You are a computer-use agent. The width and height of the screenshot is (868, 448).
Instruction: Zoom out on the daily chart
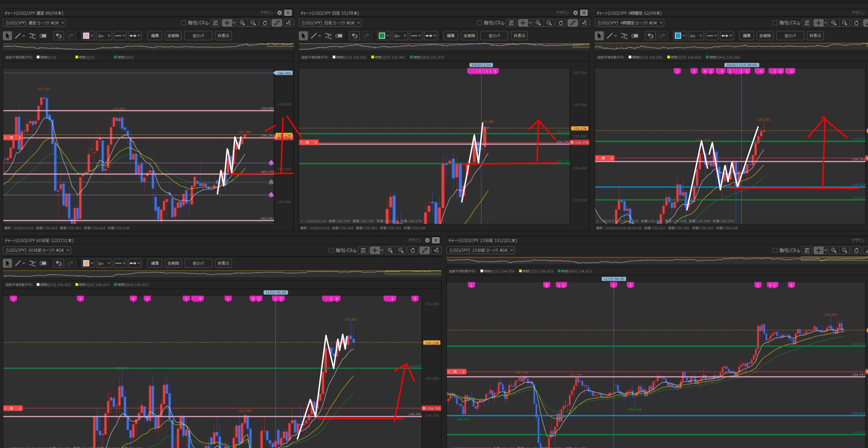pos(549,23)
